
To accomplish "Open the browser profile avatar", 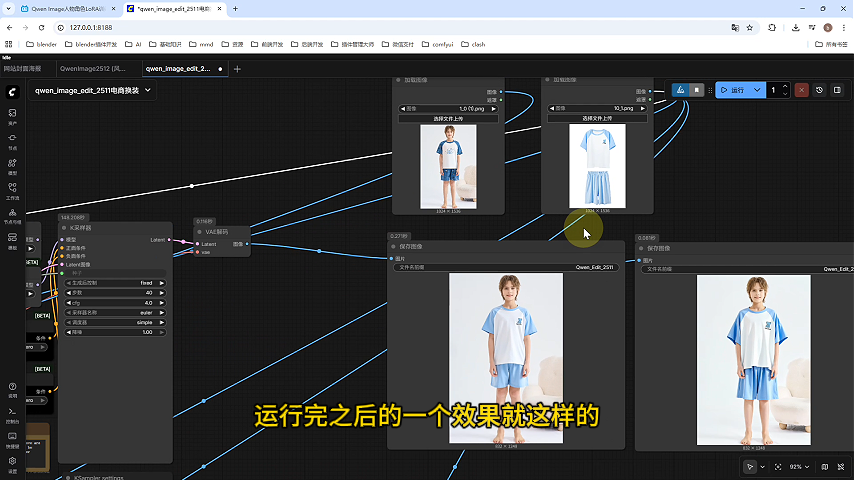I will [828, 27].
